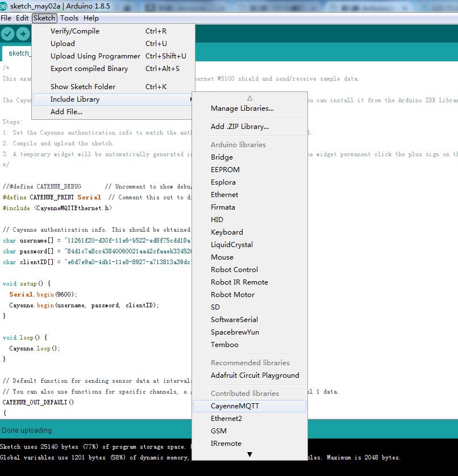Viewport: 458px width, 476px height.
Task: Select Upload in the Sketch menu
Action: (113, 43)
